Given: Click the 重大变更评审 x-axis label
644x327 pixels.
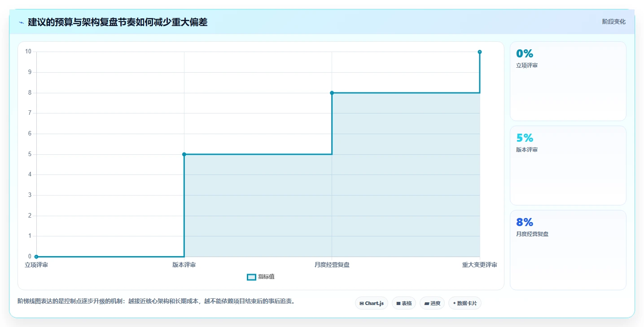Looking at the screenshot, I should (480, 265).
